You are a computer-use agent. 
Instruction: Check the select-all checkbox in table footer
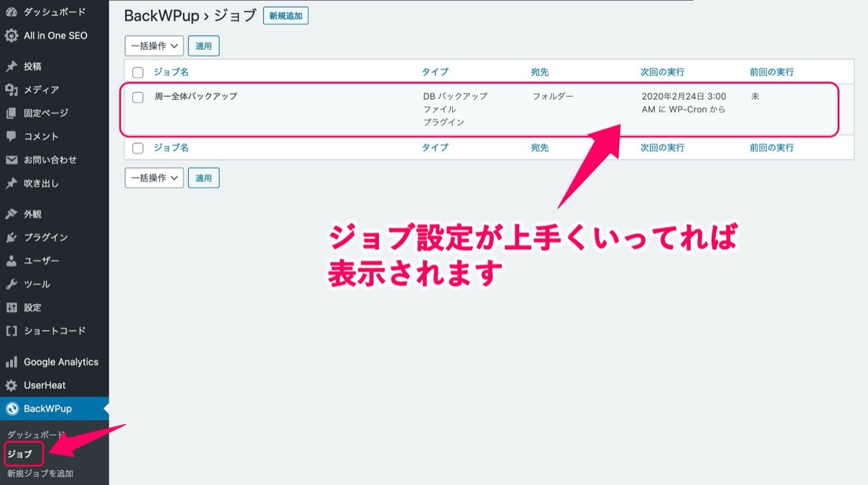(x=138, y=148)
